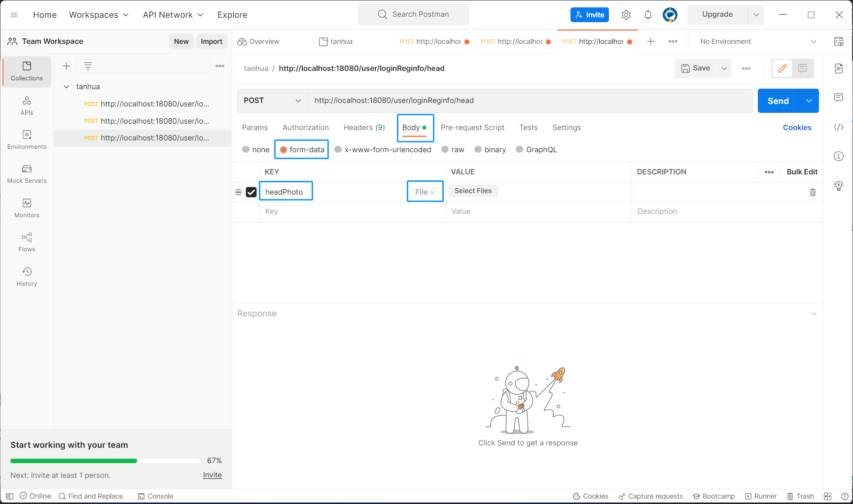This screenshot has height=504, width=853.
Task: Click the request URL input field
Action: point(530,101)
